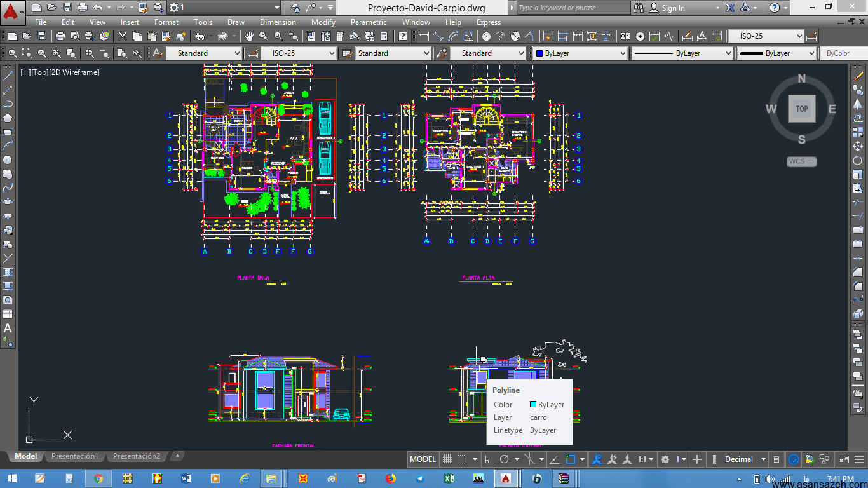Toggle Ortho mode in the status bar
Screen dimensions: 868x488
489,459
